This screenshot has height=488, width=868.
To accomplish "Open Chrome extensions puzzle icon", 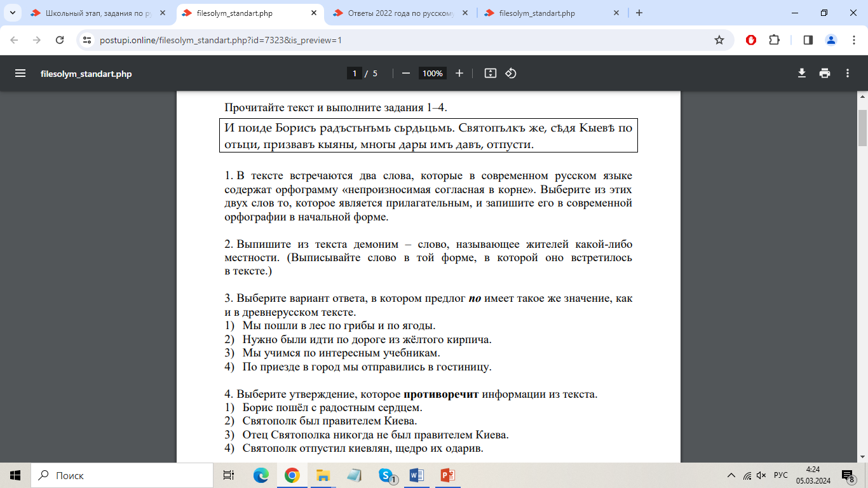I will (x=774, y=40).
